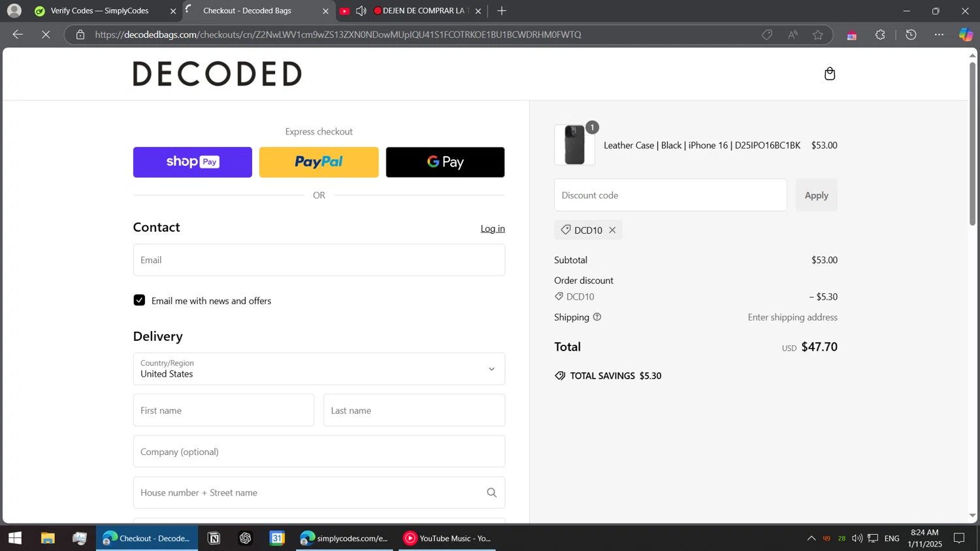980x551 pixels.
Task: Open Checkout - Decoded taskbar window
Action: coord(147,539)
